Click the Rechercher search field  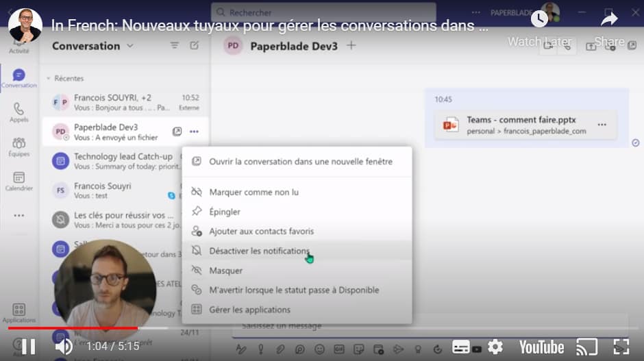click(322, 12)
